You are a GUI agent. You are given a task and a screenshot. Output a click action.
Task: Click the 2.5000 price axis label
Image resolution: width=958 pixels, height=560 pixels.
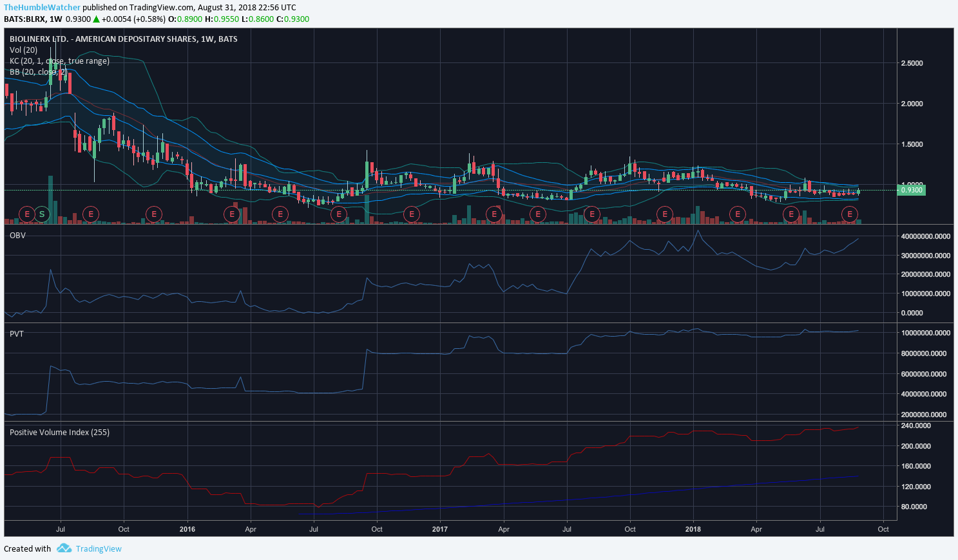click(912, 63)
